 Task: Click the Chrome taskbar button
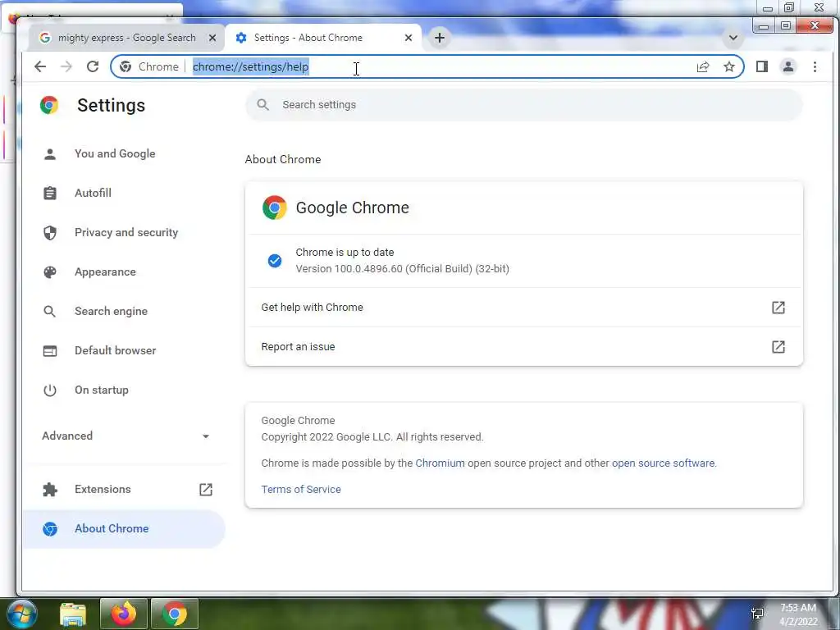[x=175, y=614]
